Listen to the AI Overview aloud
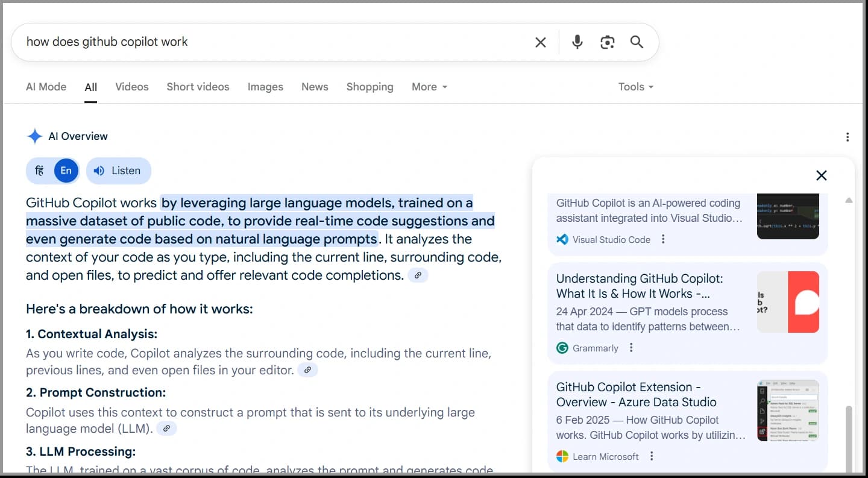This screenshot has width=868, height=478. tap(119, 171)
